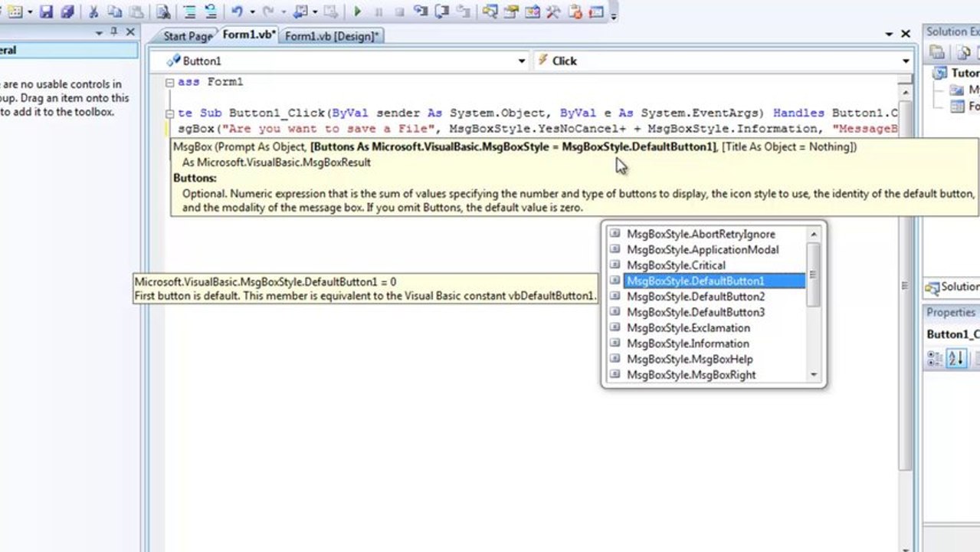
Task: Click the Step Over icon
Action: click(441, 11)
